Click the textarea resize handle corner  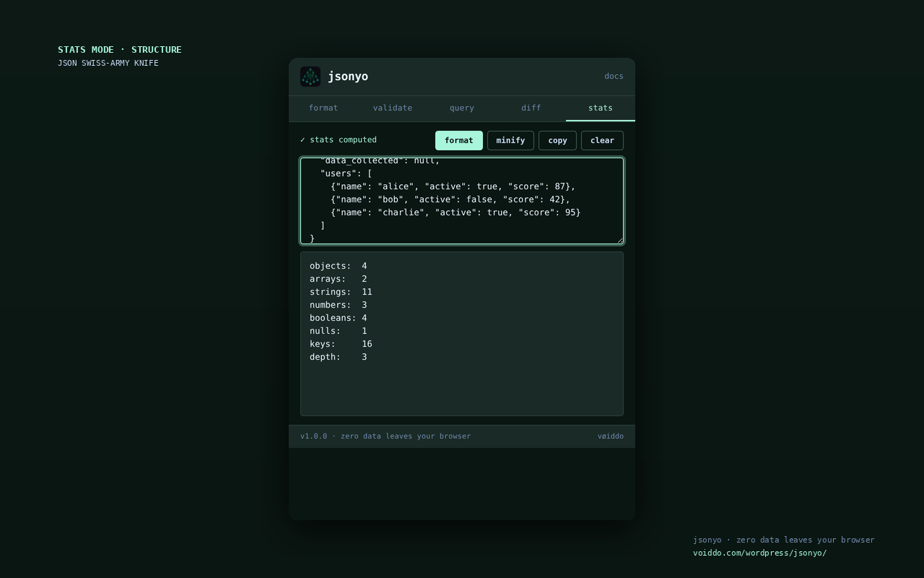pyautogui.click(x=619, y=241)
